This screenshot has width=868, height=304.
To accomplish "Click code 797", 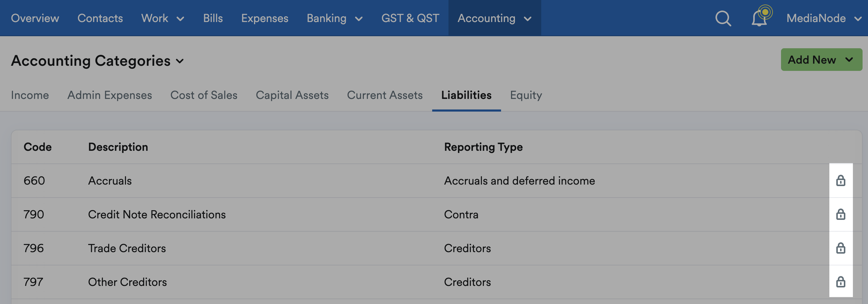I will pyautogui.click(x=33, y=282).
